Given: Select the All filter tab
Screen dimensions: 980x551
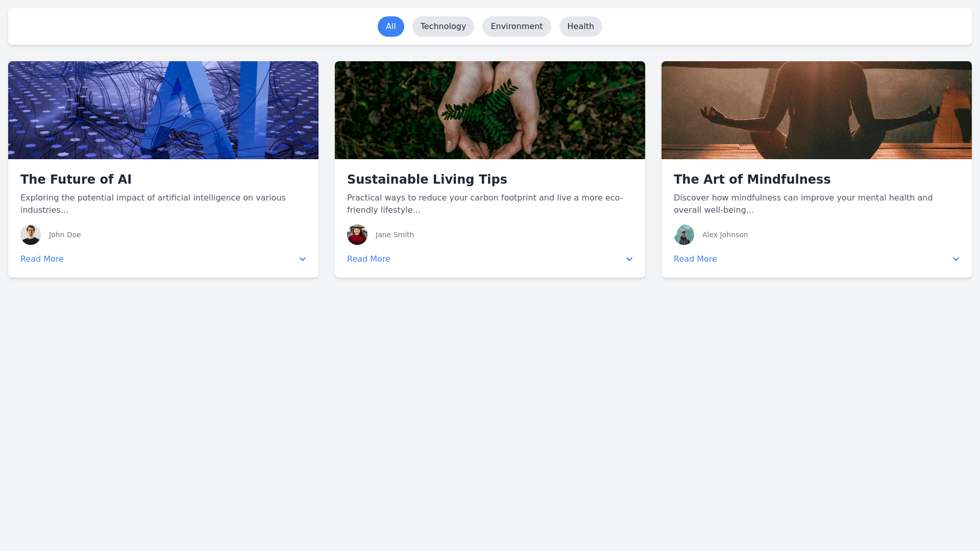Looking at the screenshot, I should (x=391, y=27).
